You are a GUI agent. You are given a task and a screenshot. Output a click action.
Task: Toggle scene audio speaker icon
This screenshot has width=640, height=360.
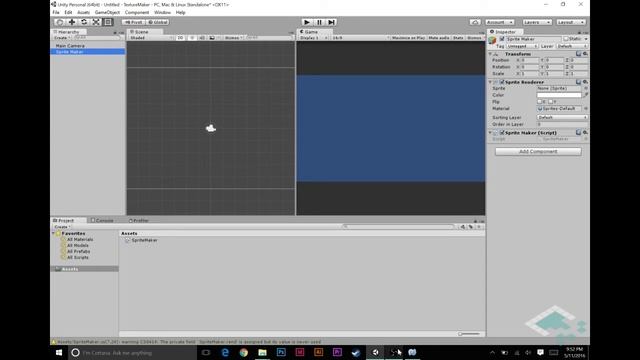click(202, 38)
